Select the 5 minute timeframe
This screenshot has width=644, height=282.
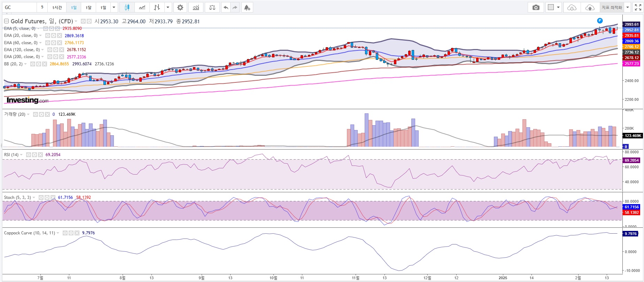pos(42,7)
